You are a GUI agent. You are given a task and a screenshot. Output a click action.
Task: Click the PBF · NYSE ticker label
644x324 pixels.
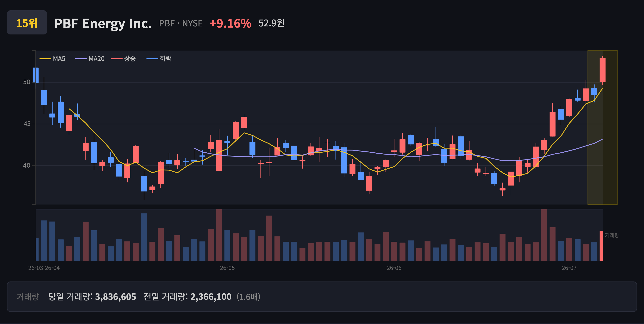click(x=181, y=24)
